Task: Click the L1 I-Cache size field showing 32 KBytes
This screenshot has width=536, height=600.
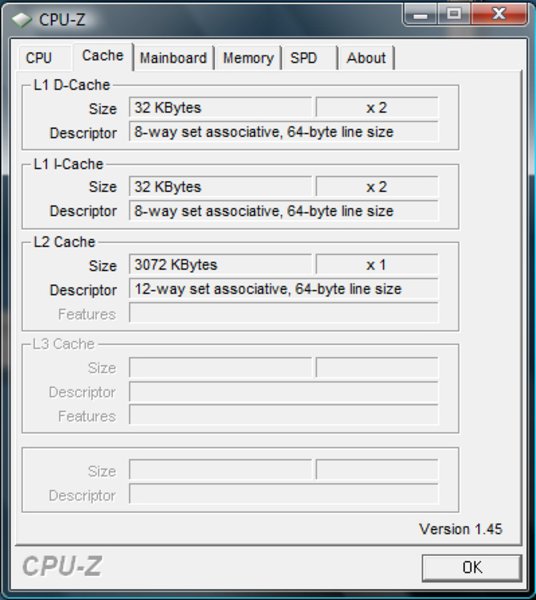Action: pos(220,187)
